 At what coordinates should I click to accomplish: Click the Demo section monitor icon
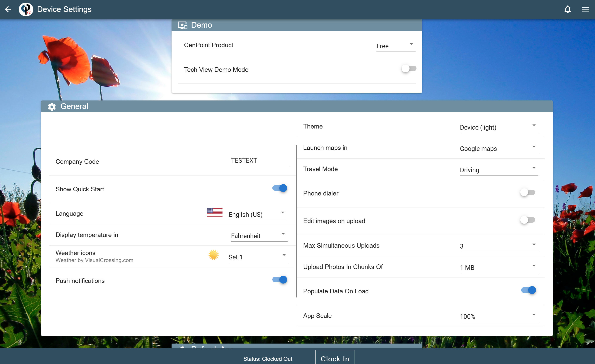[x=182, y=25]
